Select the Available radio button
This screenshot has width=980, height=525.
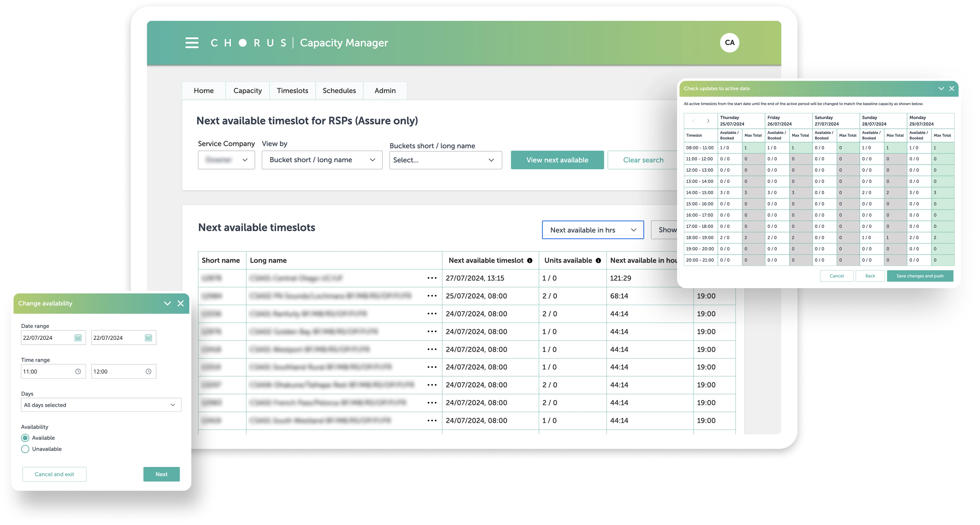point(25,437)
